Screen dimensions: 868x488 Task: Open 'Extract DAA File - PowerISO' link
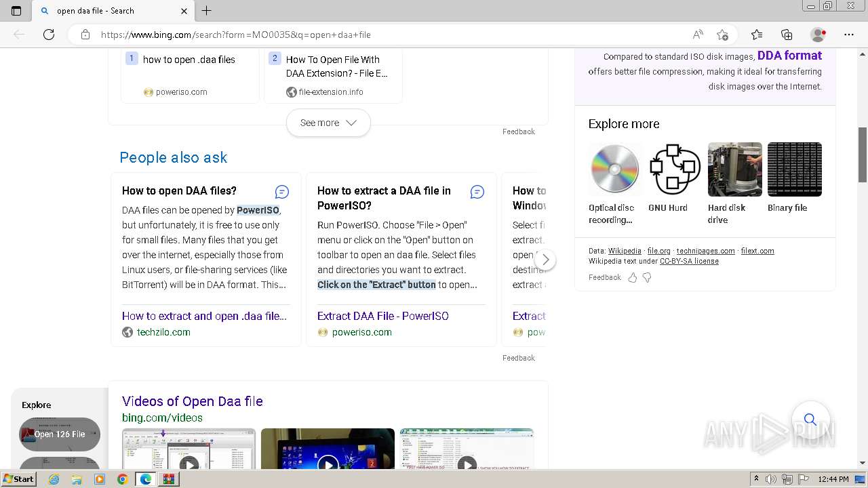(382, 316)
